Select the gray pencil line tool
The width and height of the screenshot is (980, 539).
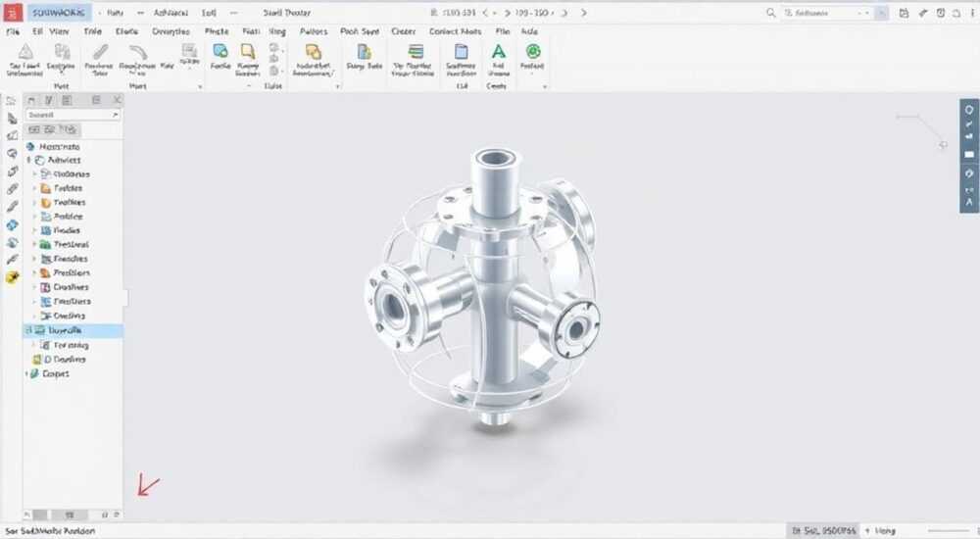click(x=101, y=51)
